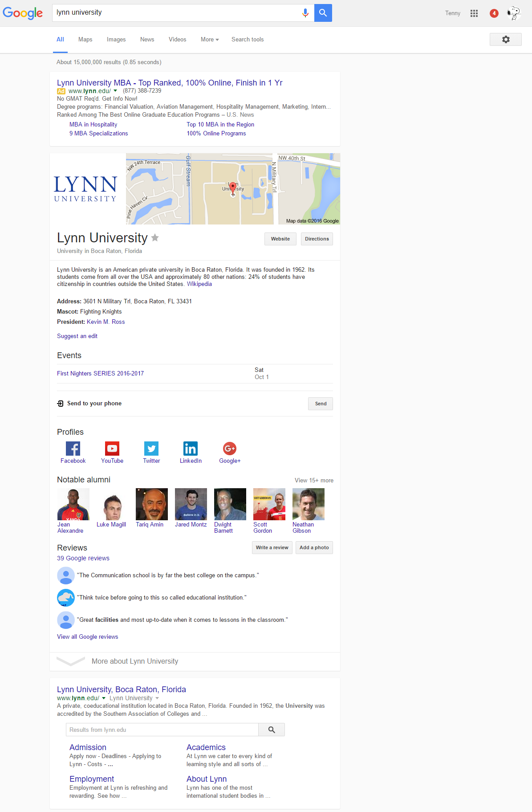Select Jared Montz alumni photo
This screenshot has width=532, height=812.
(x=191, y=504)
